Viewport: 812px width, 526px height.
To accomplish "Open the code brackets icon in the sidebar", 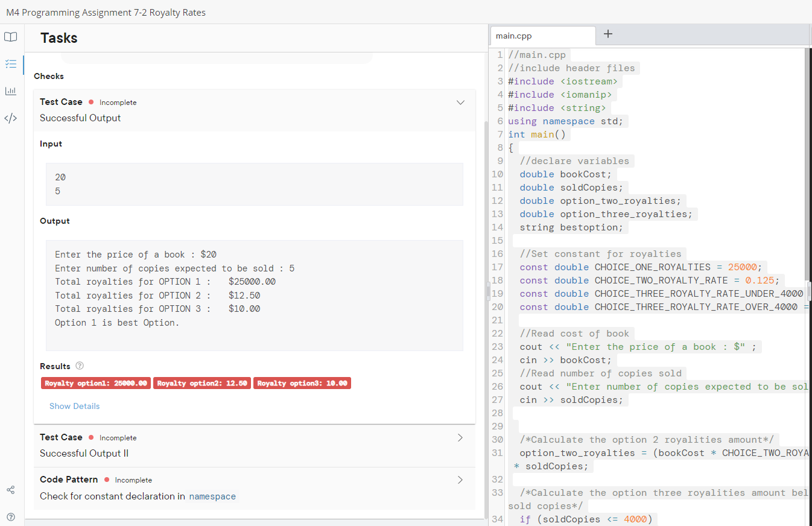I will click(x=10, y=118).
